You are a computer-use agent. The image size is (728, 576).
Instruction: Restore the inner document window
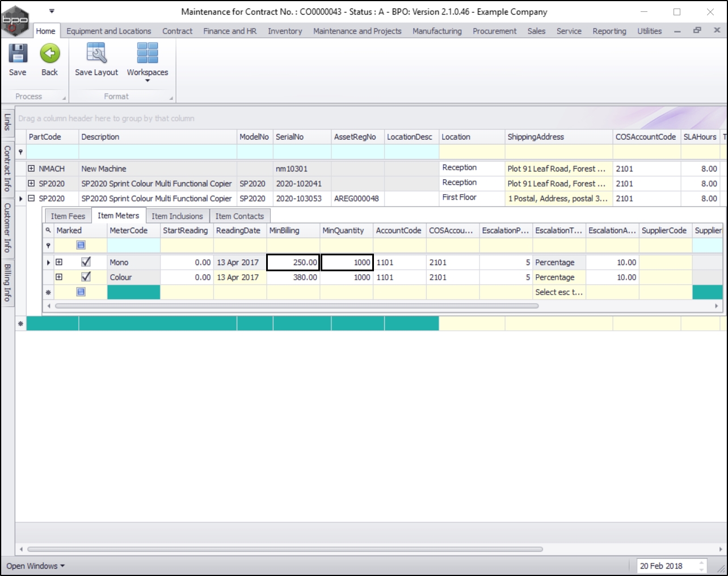click(697, 31)
